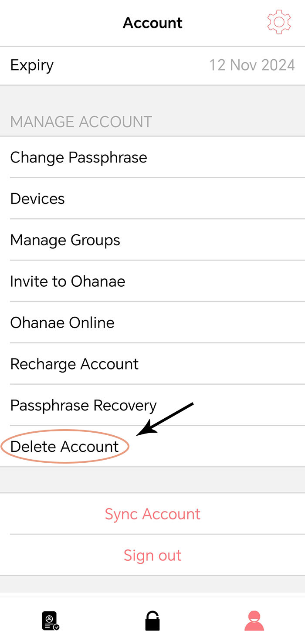
Task: Go to Devices
Action: tap(152, 199)
